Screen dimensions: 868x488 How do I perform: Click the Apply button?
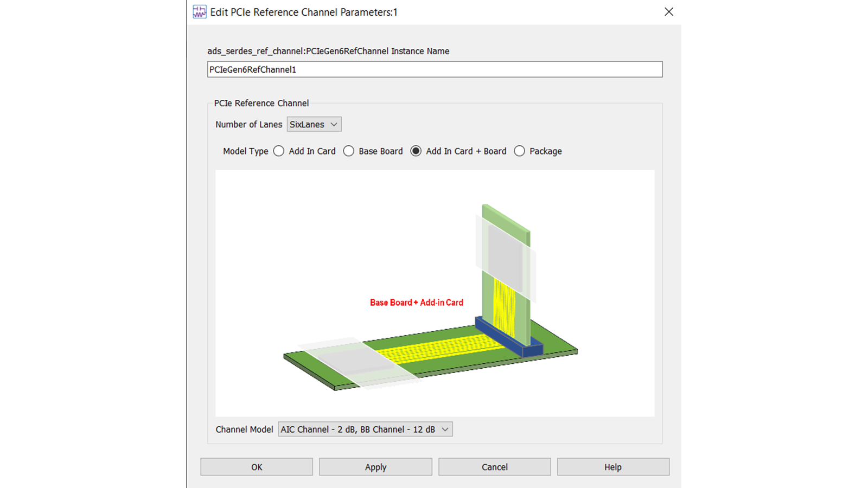[375, 467]
